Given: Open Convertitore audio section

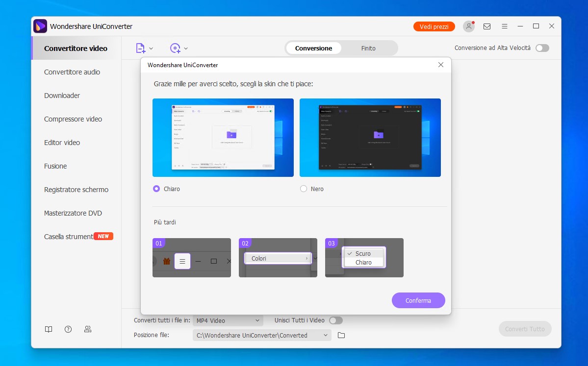Looking at the screenshot, I should point(72,72).
